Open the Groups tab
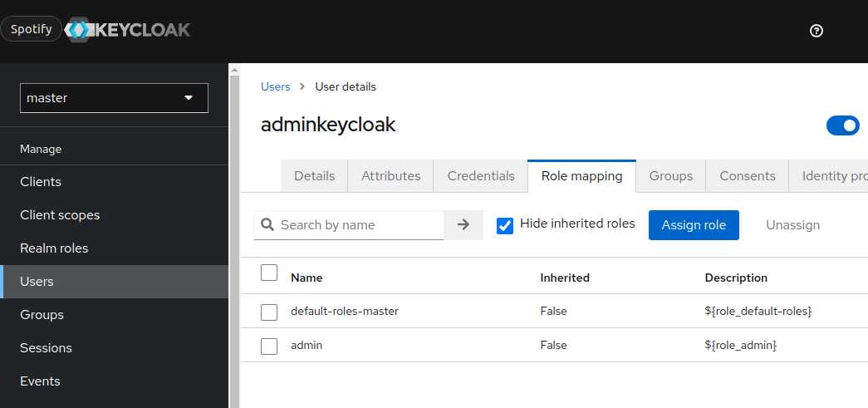 click(670, 176)
